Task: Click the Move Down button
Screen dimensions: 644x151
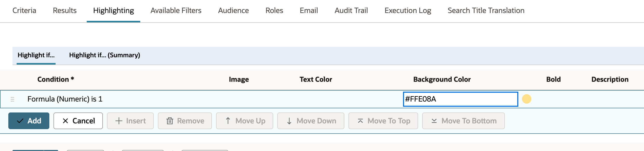Action: pyautogui.click(x=311, y=121)
